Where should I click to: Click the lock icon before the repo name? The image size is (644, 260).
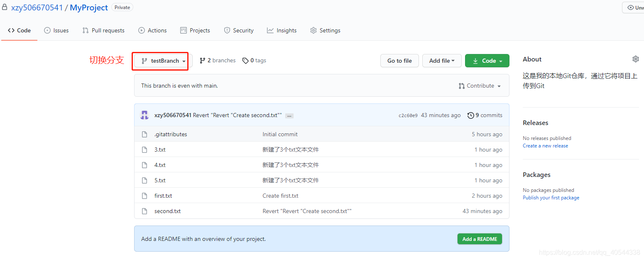pos(5,7)
